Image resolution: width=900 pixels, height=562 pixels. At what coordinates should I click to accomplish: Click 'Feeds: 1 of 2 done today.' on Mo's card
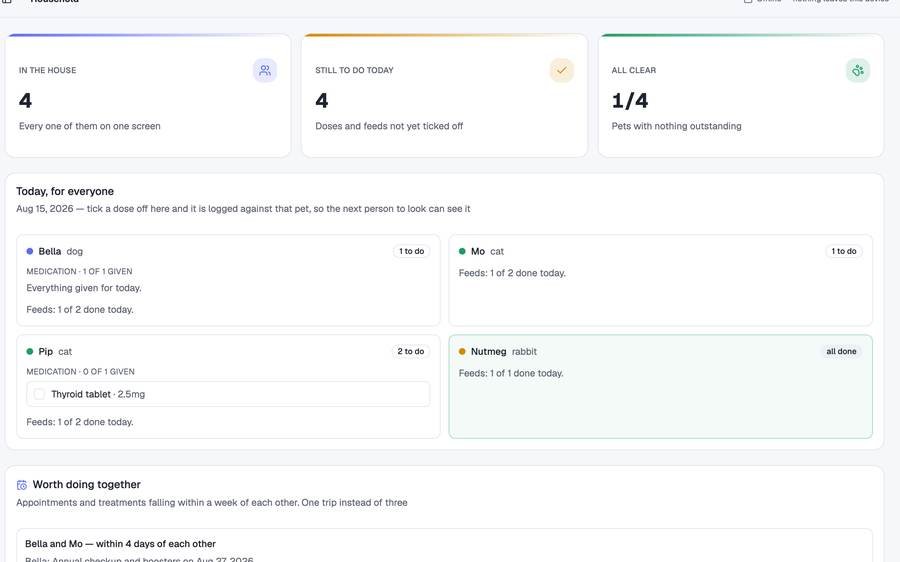pyautogui.click(x=512, y=273)
